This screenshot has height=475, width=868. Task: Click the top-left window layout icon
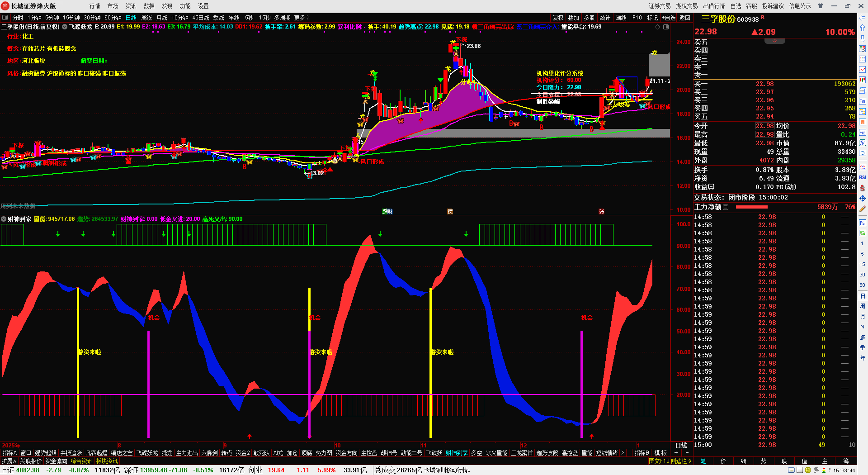[x=5, y=18]
